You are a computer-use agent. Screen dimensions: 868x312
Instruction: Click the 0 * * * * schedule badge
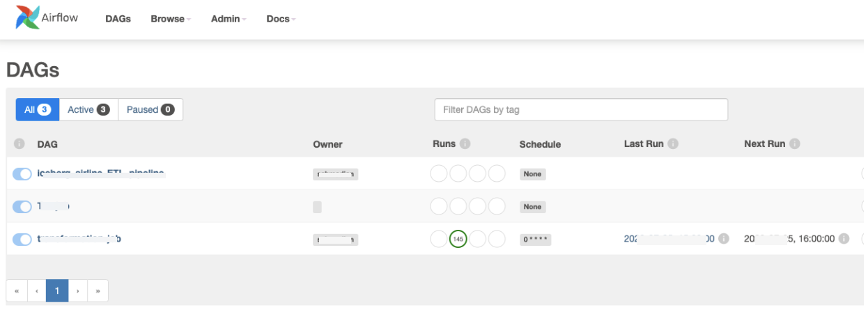pos(536,240)
